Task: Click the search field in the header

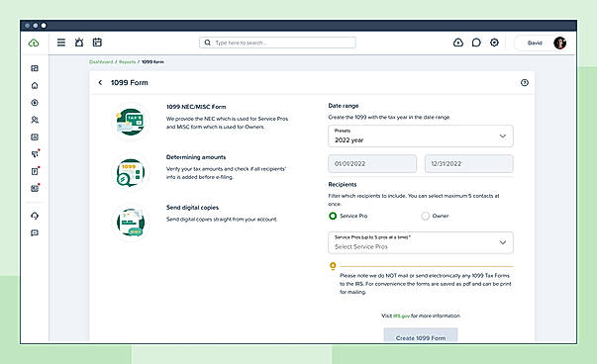Action: 277,43
